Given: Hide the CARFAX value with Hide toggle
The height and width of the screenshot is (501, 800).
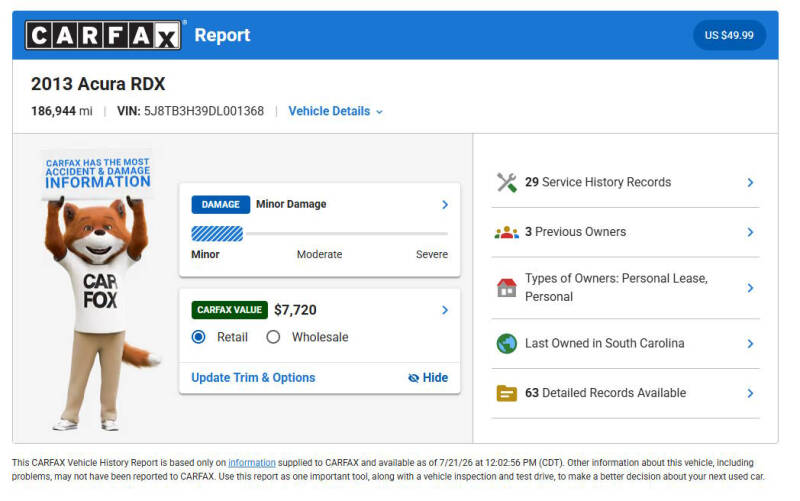Looking at the screenshot, I should 428,378.
